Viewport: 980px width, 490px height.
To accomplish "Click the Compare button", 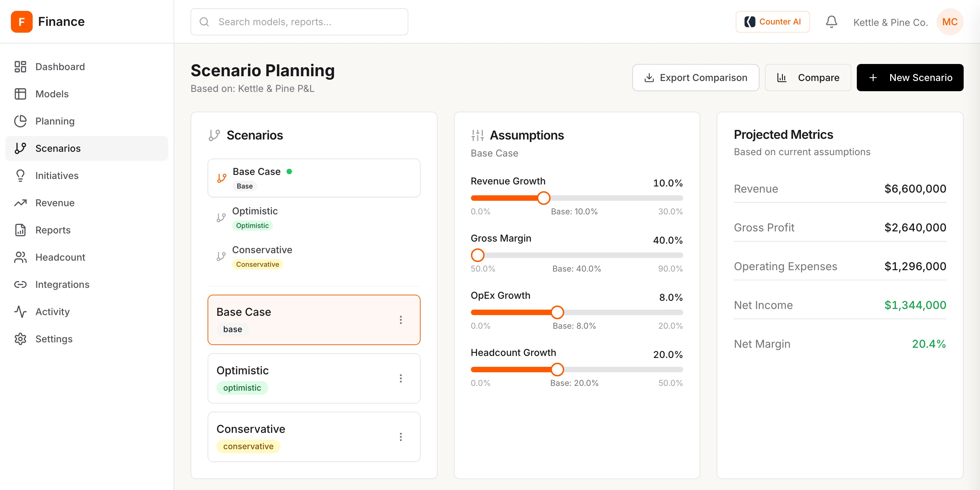I will click(x=808, y=78).
